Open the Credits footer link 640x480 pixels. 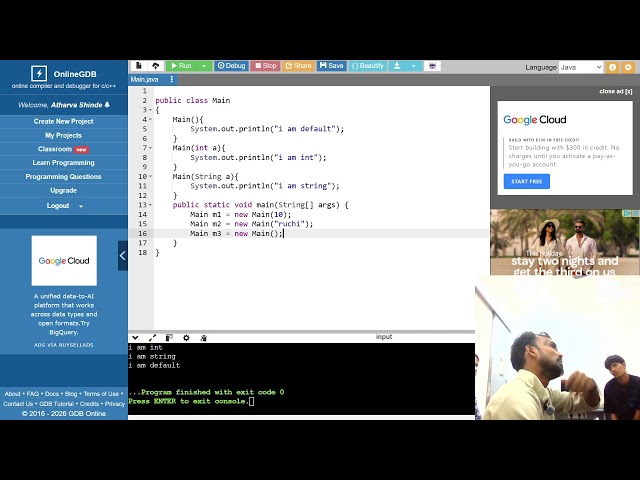coord(89,404)
